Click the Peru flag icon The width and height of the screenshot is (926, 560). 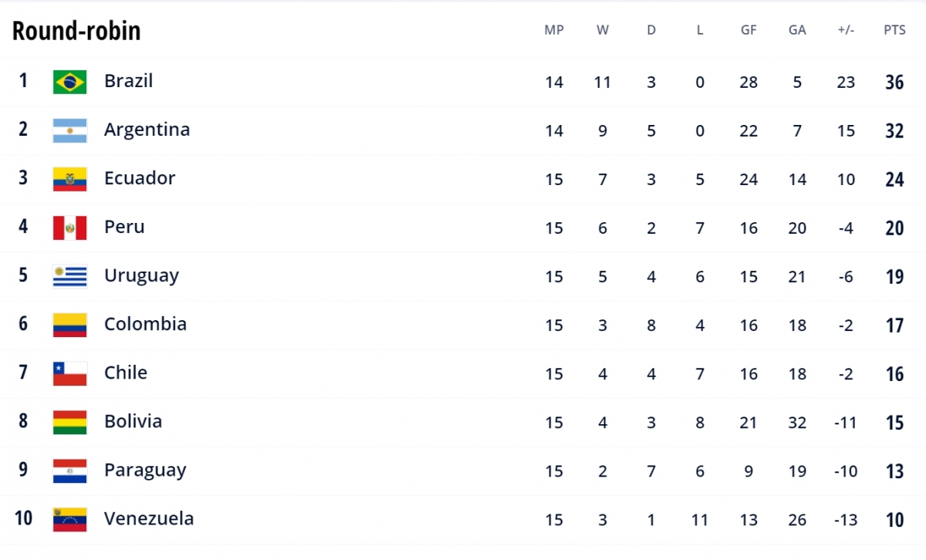pos(69,228)
